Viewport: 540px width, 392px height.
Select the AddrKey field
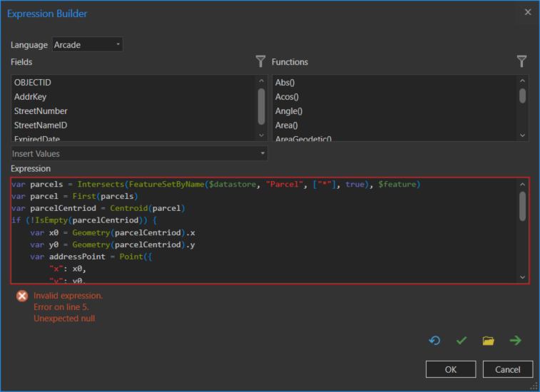click(x=30, y=97)
